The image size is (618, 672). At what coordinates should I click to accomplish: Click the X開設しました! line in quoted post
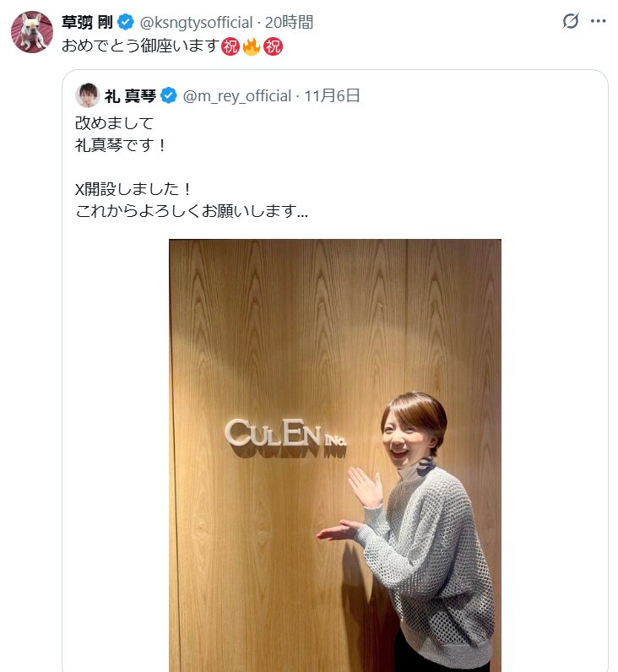click(x=133, y=188)
